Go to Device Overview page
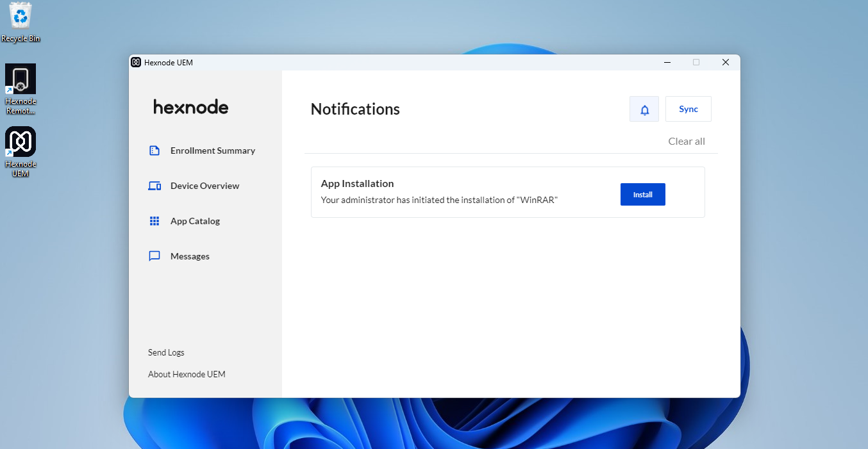This screenshot has height=449, width=868. (x=204, y=186)
